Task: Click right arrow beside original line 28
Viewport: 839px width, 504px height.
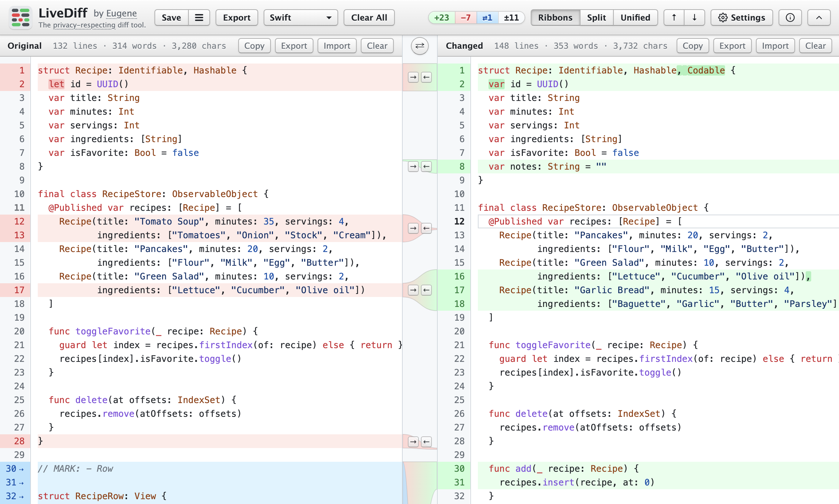Action: (413, 442)
